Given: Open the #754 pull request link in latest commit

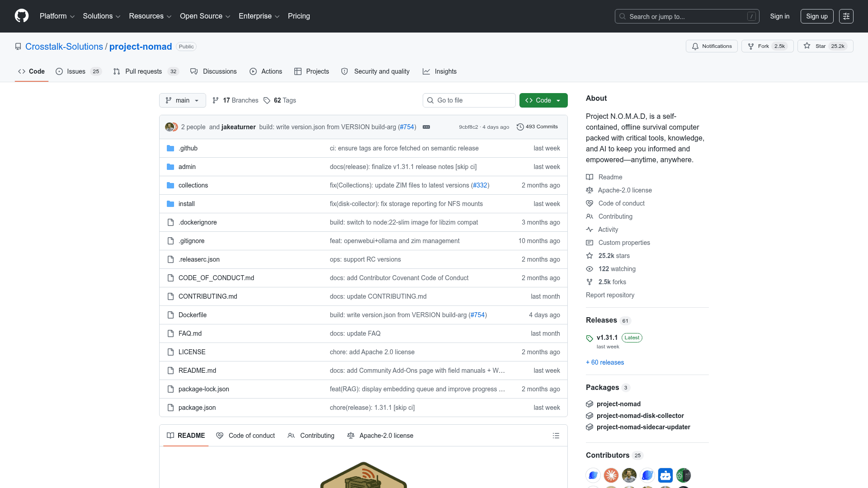Looking at the screenshot, I should (406, 127).
